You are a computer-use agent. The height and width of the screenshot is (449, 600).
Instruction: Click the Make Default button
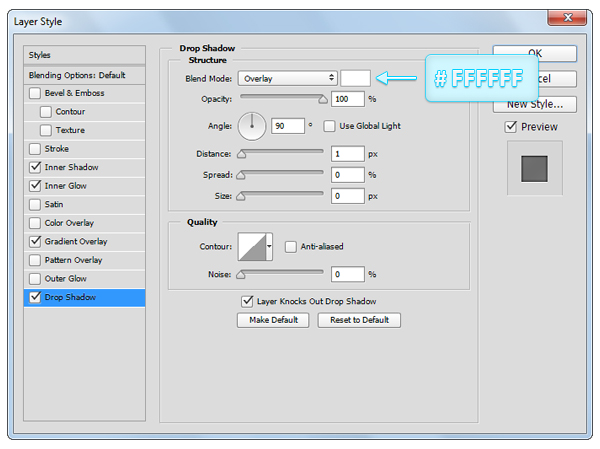tap(272, 320)
